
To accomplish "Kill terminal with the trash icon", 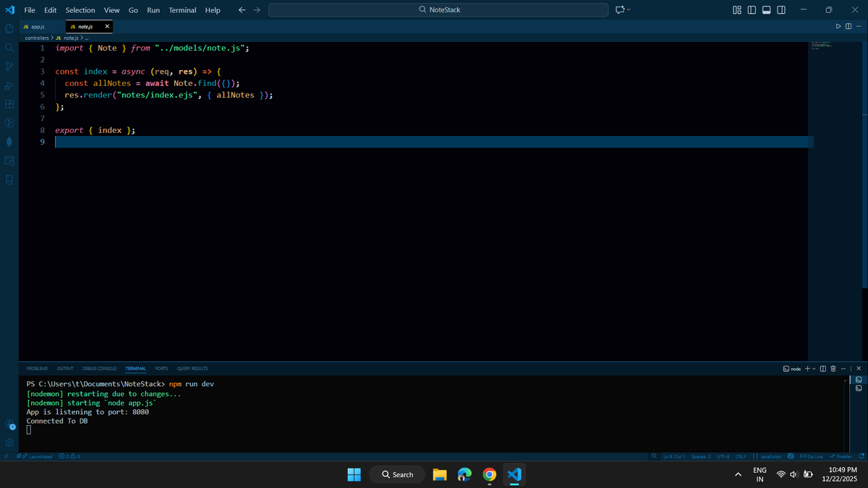I will pyautogui.click(x=833, y=369).
